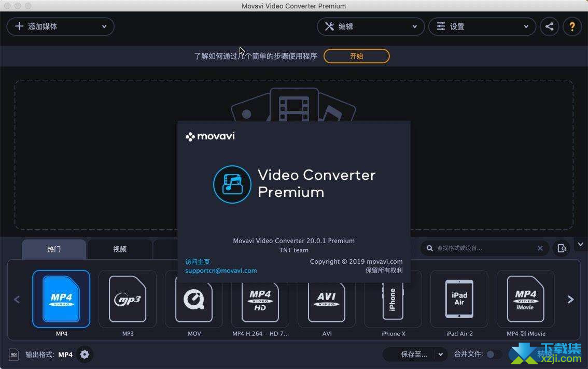Image resolution: width=588 pixels, height=369 pixels.
Task: Click the Video Converter Premium app icon
Action: pos(232,184)
